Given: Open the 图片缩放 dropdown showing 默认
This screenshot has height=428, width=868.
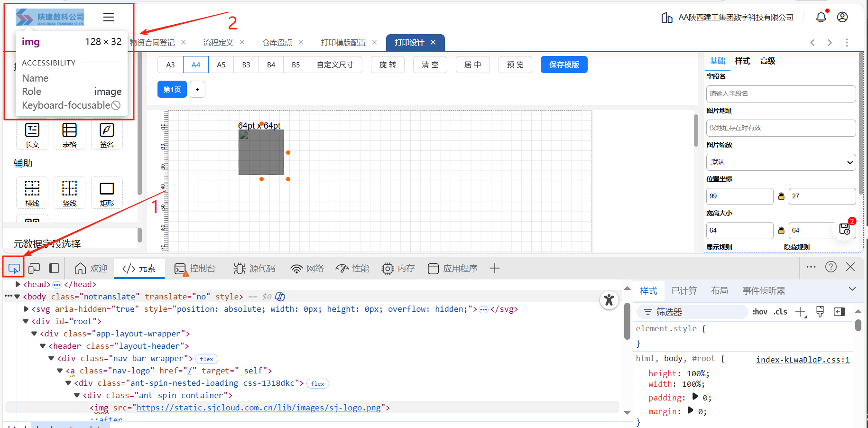Looking at the screenshot, I should [x=781, y=162].
